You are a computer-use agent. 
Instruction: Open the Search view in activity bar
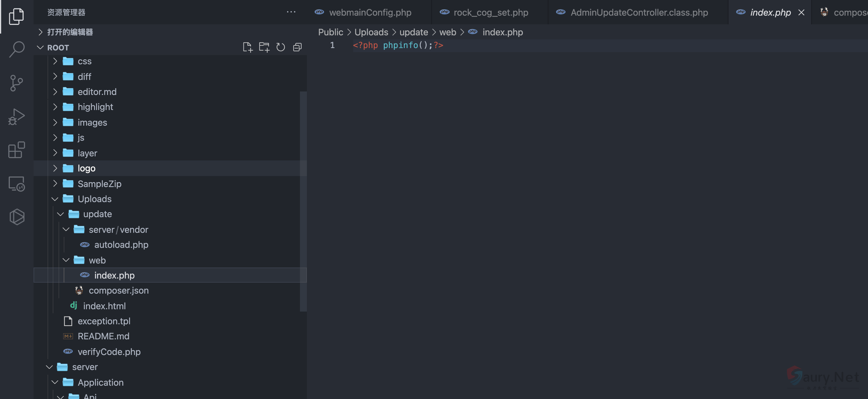tap(17, 49)
